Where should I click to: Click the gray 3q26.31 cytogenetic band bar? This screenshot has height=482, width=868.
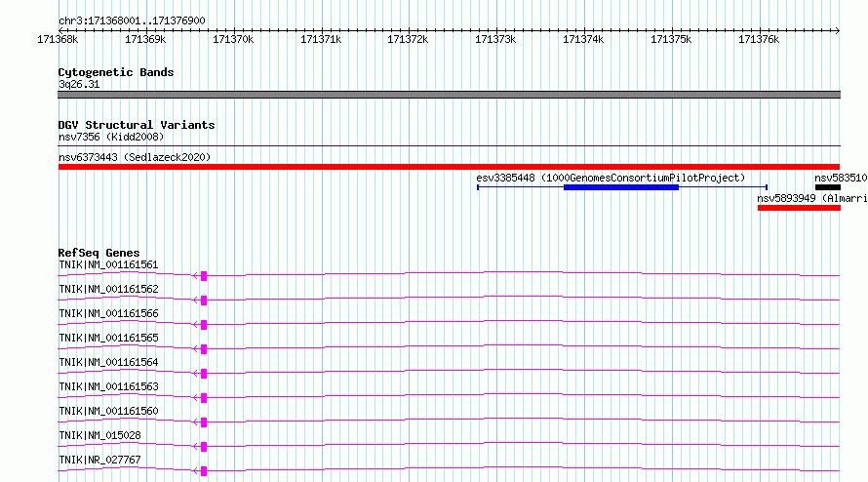pyautogui.click(x=449, y=95)
